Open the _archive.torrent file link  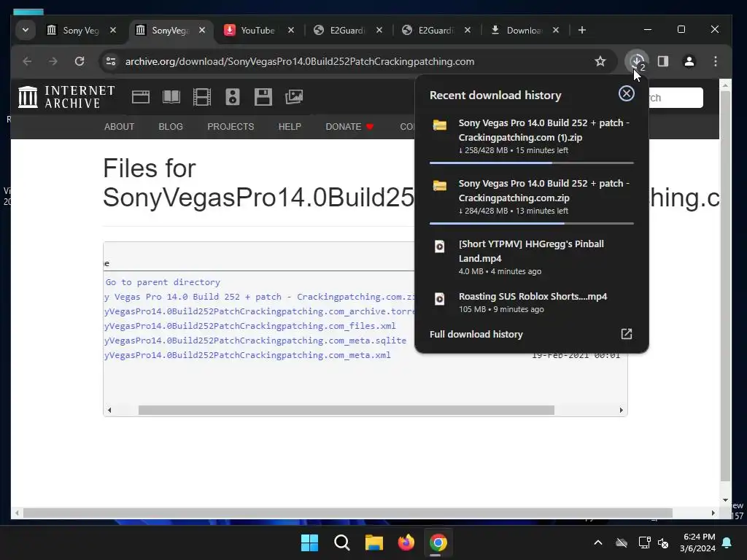click(x=260, y=311)
